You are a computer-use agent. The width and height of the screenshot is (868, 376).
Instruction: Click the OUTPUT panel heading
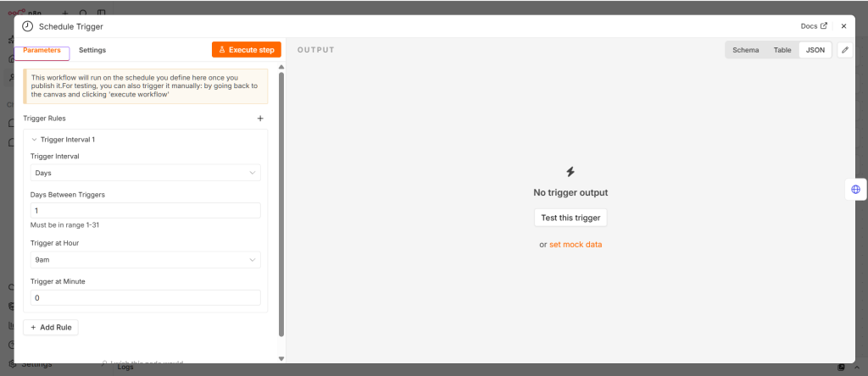point(316,50)
